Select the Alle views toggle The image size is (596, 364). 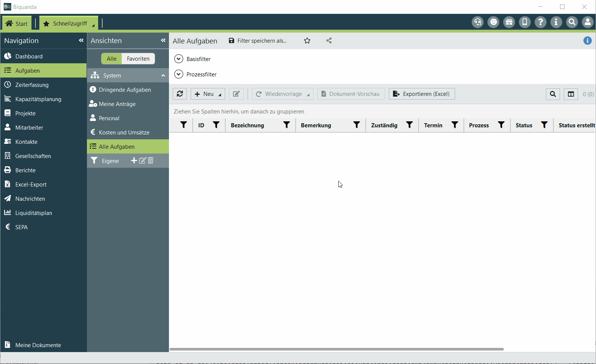coord(112,59)
